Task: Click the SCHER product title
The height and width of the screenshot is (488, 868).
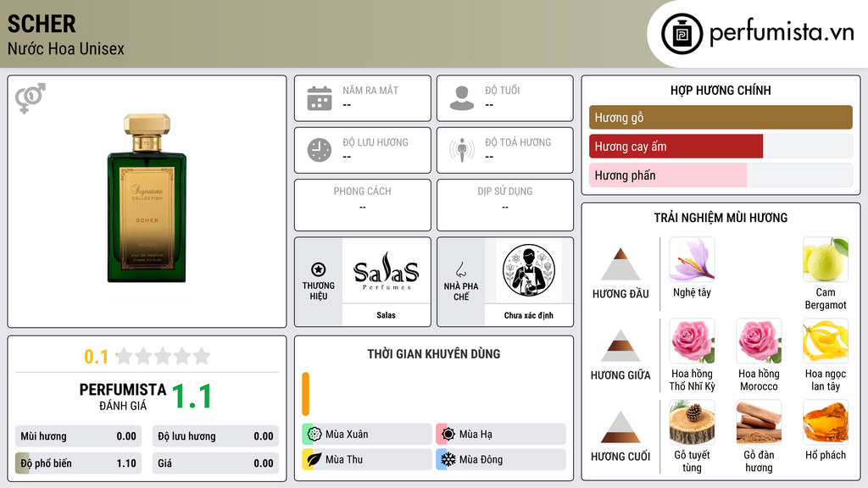Action: click(42, 24)
